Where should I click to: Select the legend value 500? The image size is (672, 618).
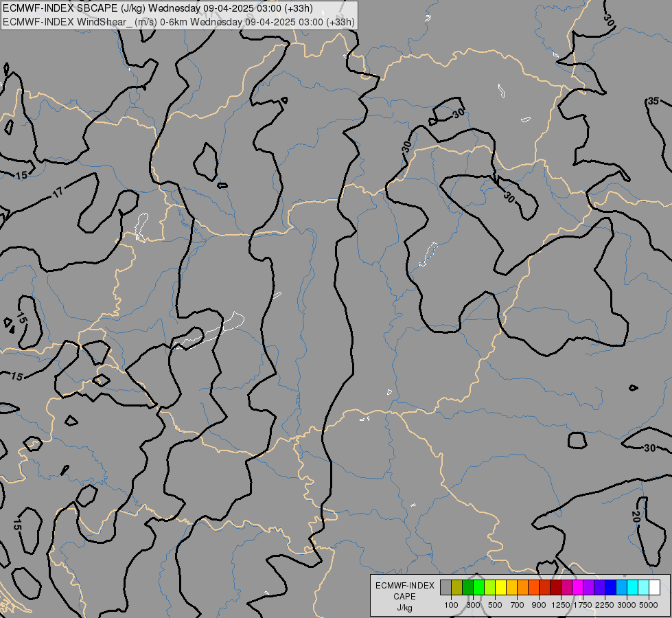coord(495,605)
